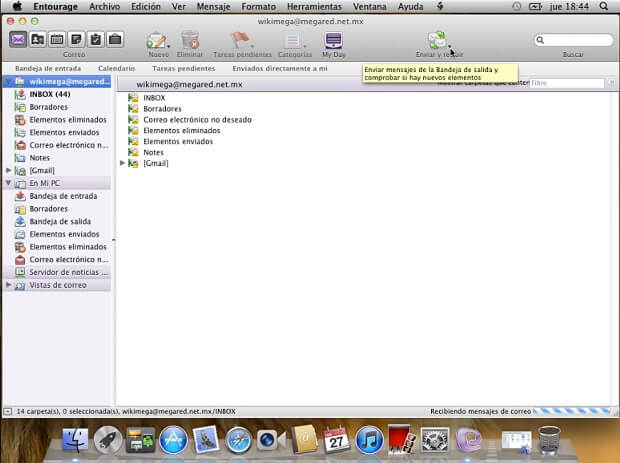Expand the Vistas de correo section
The width and height of the screenshot is (620, 463).
coord(8,285)
